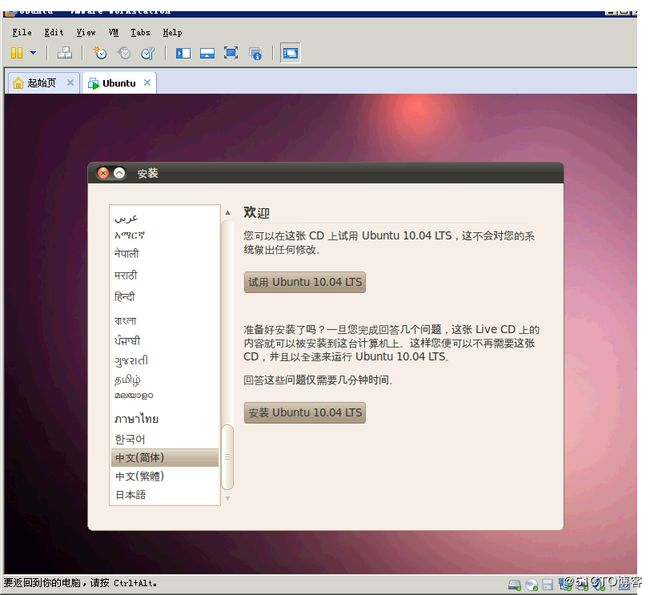Viewport: 650px width, 595px height.
Task: Click the highlighted console view icon
Action: click(290, 53)
